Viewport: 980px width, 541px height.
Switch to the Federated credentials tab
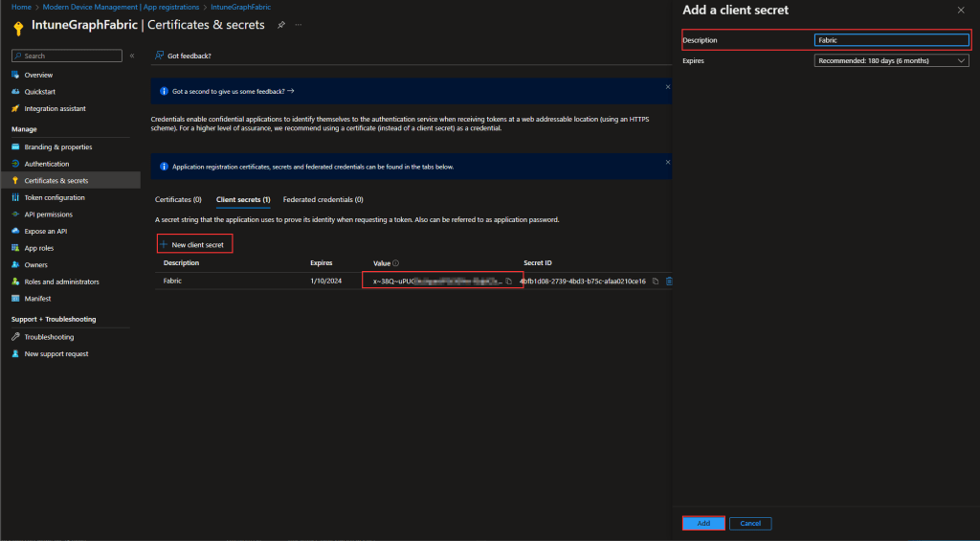coord(323,199)
